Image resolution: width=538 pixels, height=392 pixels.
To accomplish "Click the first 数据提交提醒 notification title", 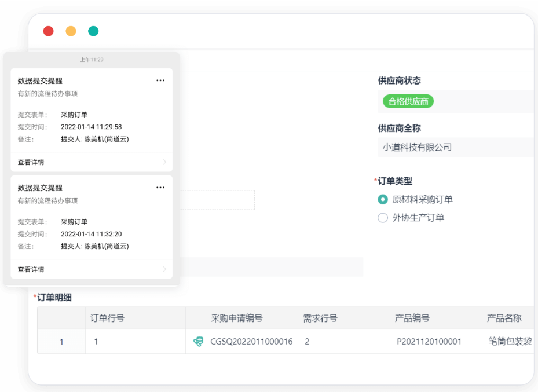I will point(40,80).
